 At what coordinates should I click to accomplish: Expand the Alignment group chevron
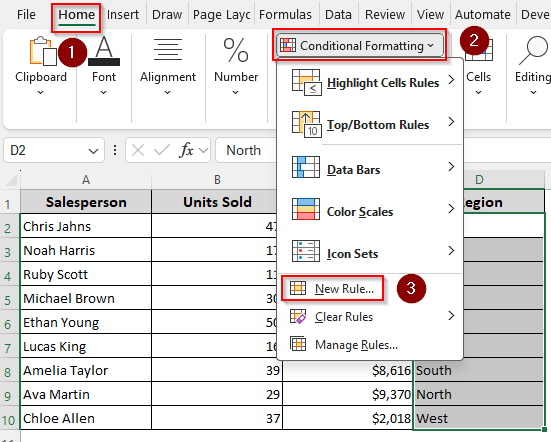coord(168,93)
